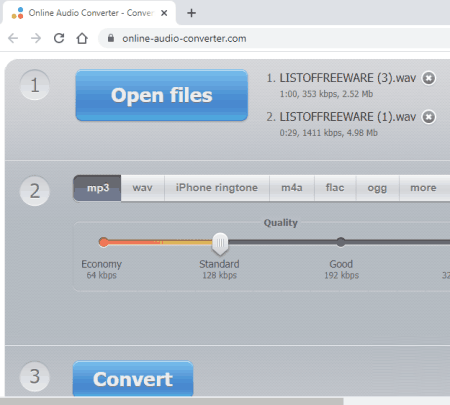450x405 pixels.
Task: Pick the flac output format
Action: click(x=335, y=188)
